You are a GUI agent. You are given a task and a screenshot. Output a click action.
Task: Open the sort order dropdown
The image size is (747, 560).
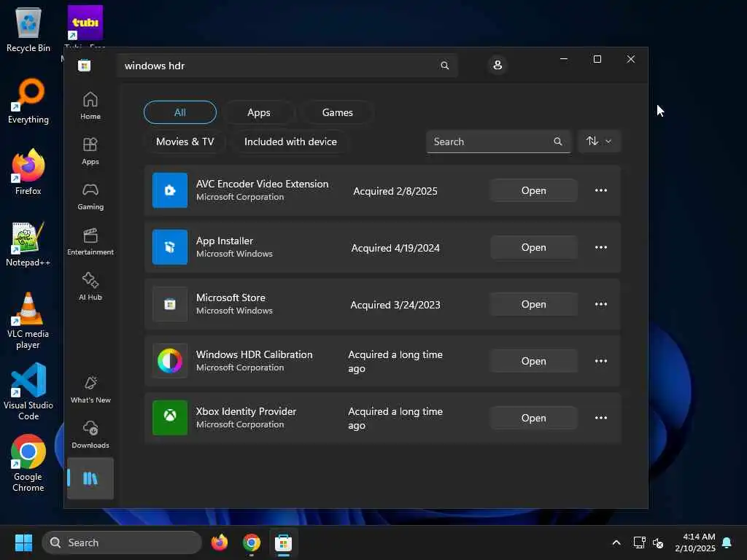[x=599, y=141]
